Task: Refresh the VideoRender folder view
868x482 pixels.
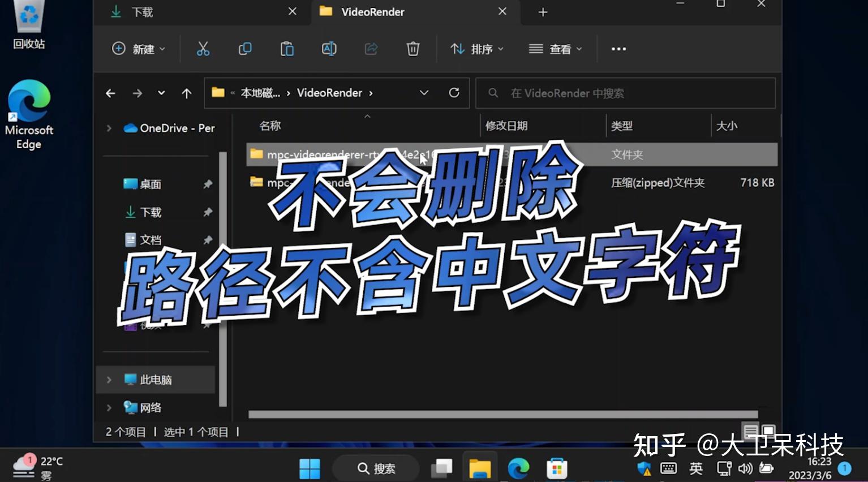Action: (x=454, y=93)
